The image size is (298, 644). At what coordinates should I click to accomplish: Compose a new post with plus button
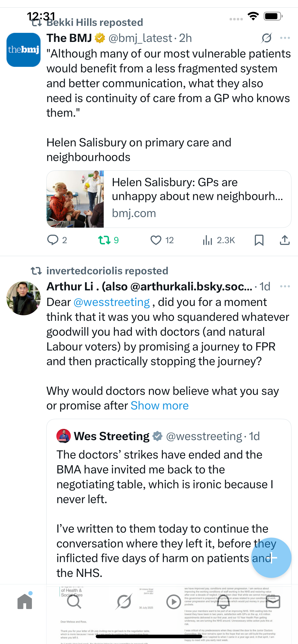coord(271,558)
